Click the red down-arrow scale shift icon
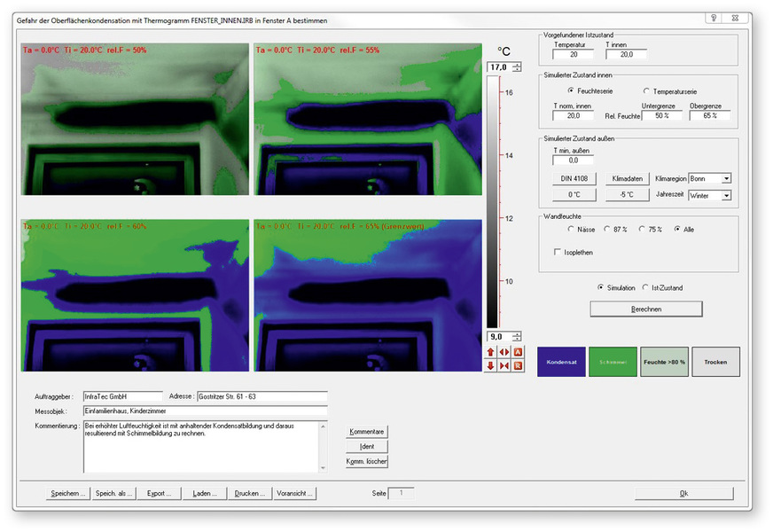The height and width of the screenshot is (532, 773). coord(490,365)
